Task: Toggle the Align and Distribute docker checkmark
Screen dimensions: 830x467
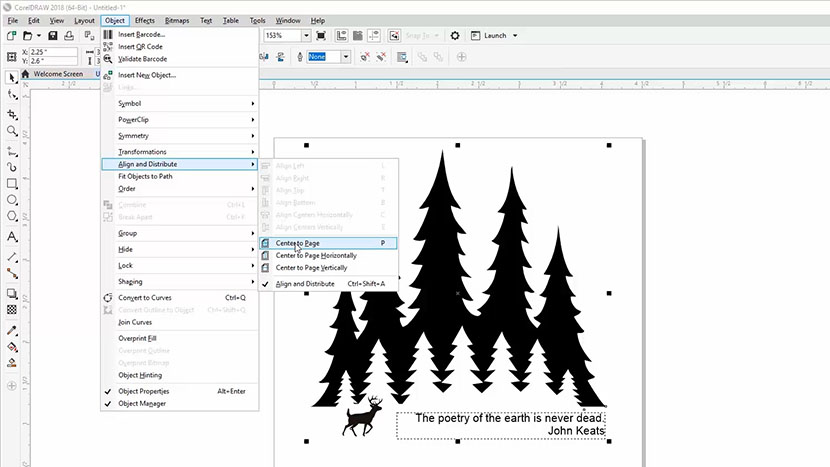Action: point(305,284)
